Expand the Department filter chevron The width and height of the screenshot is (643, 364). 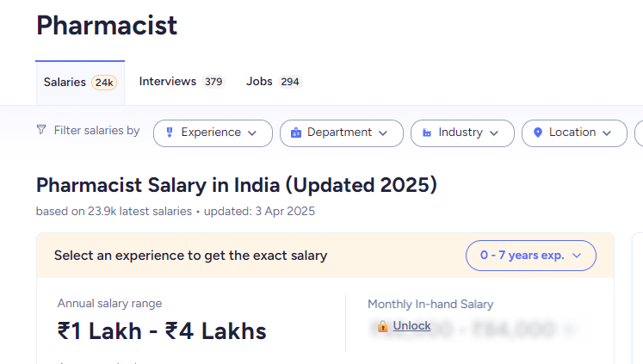click(383, 133)
